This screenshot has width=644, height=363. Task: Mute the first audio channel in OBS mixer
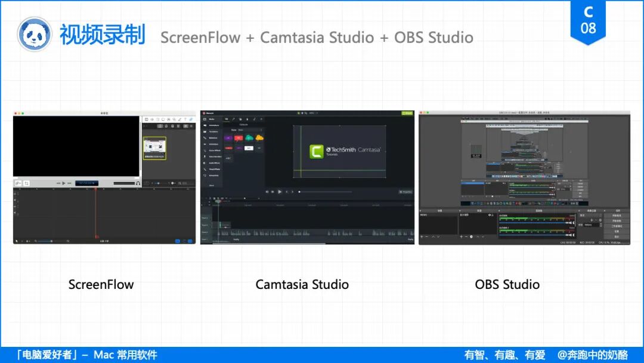point(571,223)
